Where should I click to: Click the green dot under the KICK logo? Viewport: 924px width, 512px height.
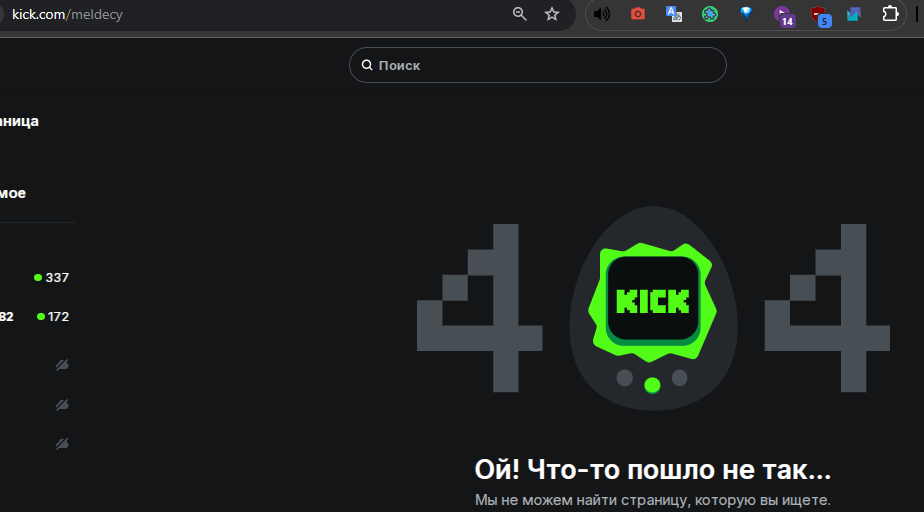coord(652,385)
